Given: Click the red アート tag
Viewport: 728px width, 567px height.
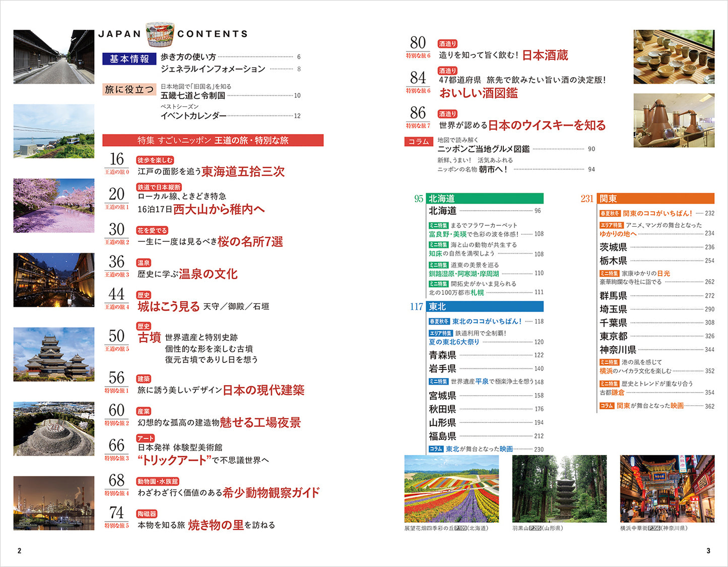Looking at the screenshot, I should coord(146,438).
